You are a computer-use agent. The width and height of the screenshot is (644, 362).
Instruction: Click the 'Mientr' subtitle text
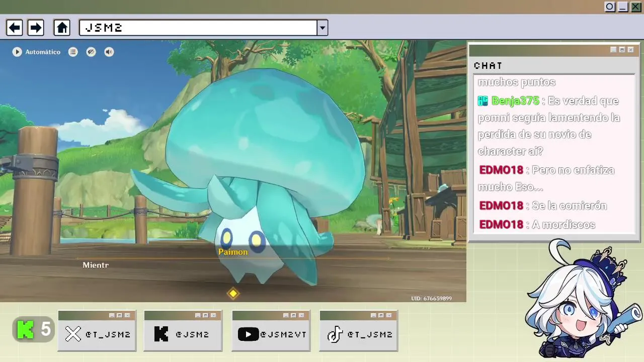click(x=96, y=265)
